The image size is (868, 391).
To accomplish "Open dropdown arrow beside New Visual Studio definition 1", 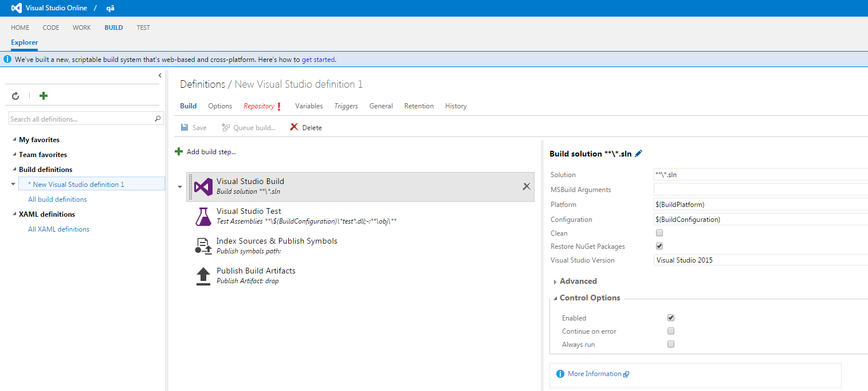I will [13, 184].
